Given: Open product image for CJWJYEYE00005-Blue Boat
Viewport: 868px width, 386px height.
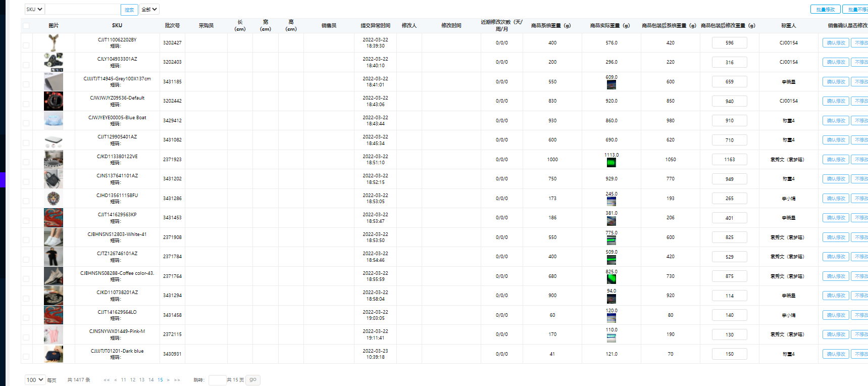Looking at the screenshot, I should pos(54,121).
